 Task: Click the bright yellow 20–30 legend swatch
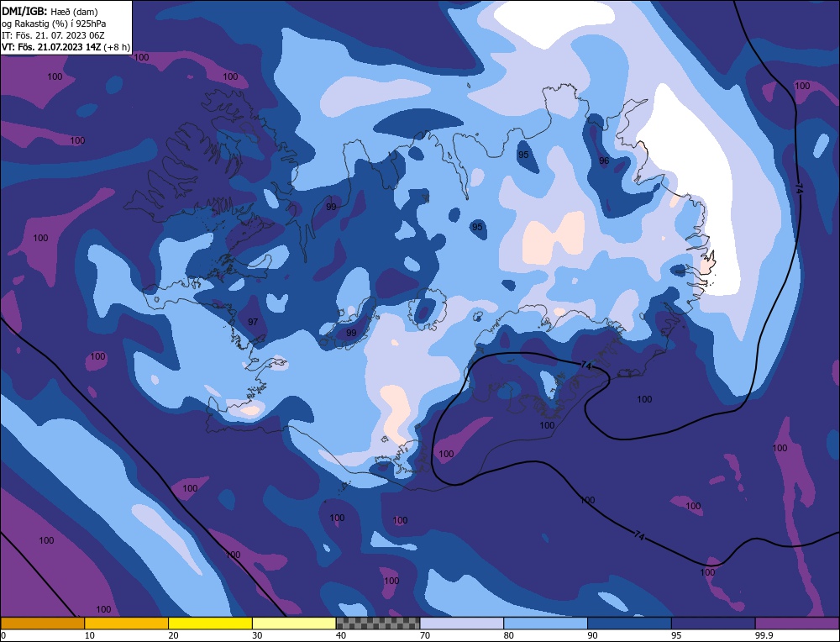pyautogui.click(x=210, y=624)
